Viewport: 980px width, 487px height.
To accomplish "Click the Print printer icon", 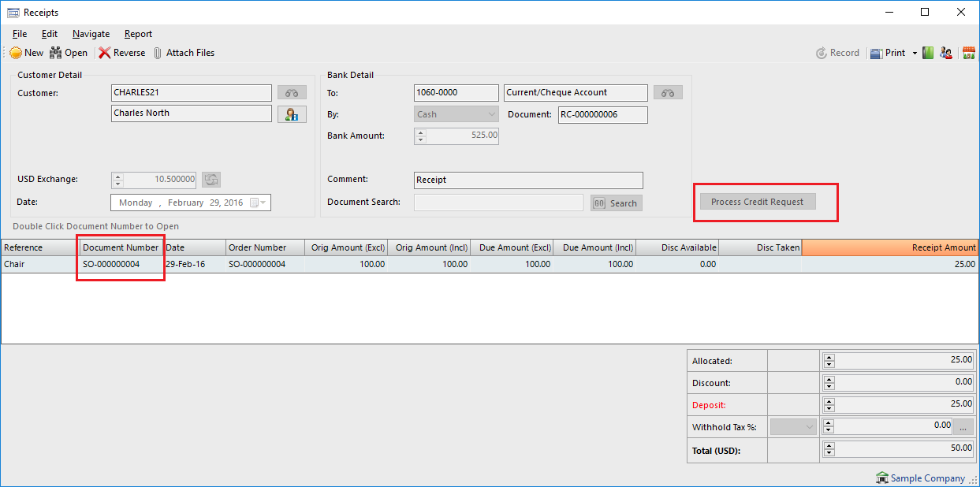I will 876,53.
